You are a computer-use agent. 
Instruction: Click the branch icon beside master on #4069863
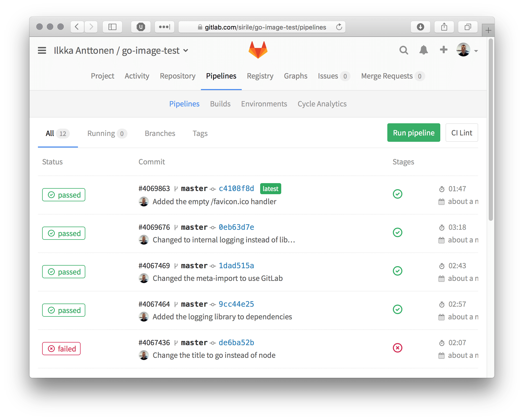(x=176, y=188)
